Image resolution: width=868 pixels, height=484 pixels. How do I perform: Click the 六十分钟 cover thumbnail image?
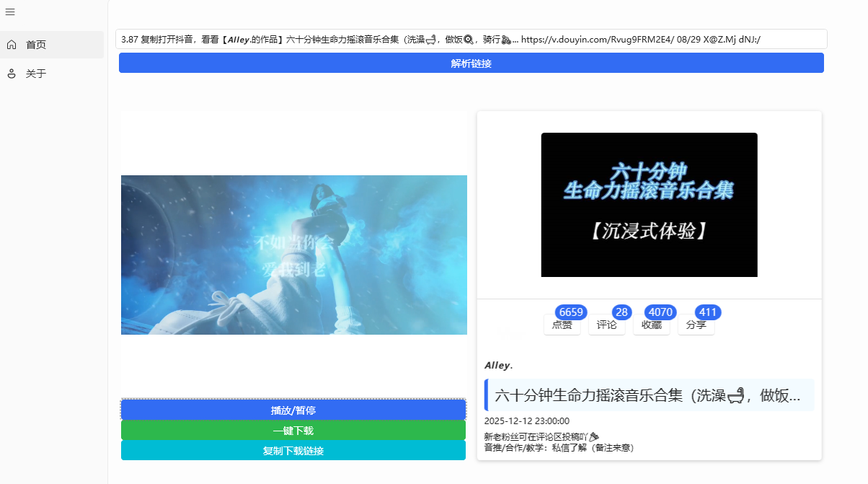click(x=650, y=205)
